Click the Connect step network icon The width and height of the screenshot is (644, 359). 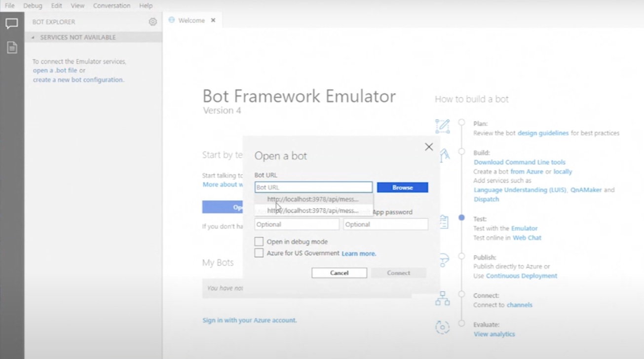point(443,298)
